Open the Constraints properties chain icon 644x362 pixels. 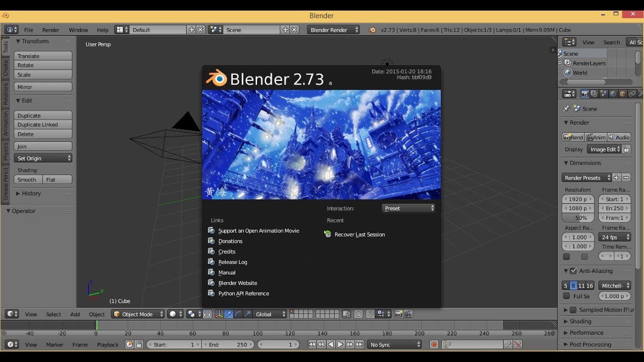(x=632, y=94)
